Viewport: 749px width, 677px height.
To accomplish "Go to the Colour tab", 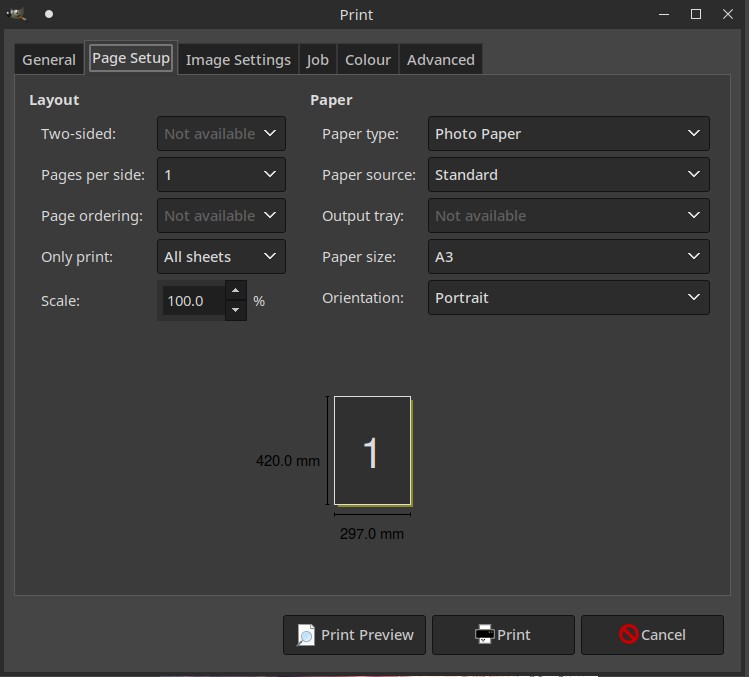I will click(x=367, y=60).
